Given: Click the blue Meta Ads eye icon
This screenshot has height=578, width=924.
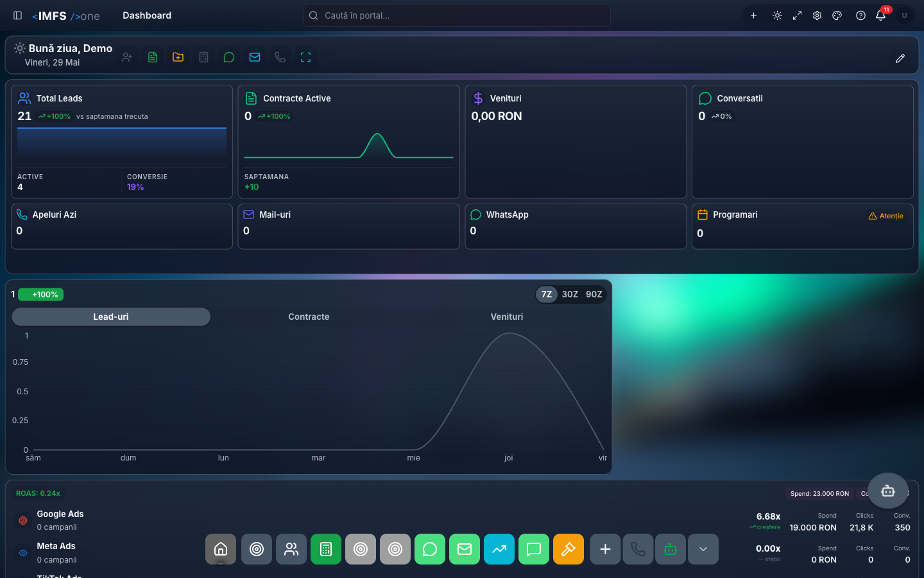Looking at the screenshot, I should click(x=23, y=553).
